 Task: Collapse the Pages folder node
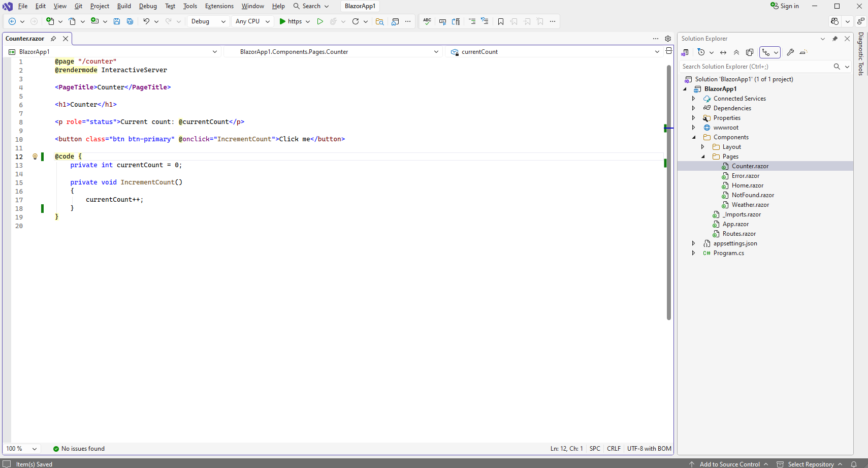[703, 157]
